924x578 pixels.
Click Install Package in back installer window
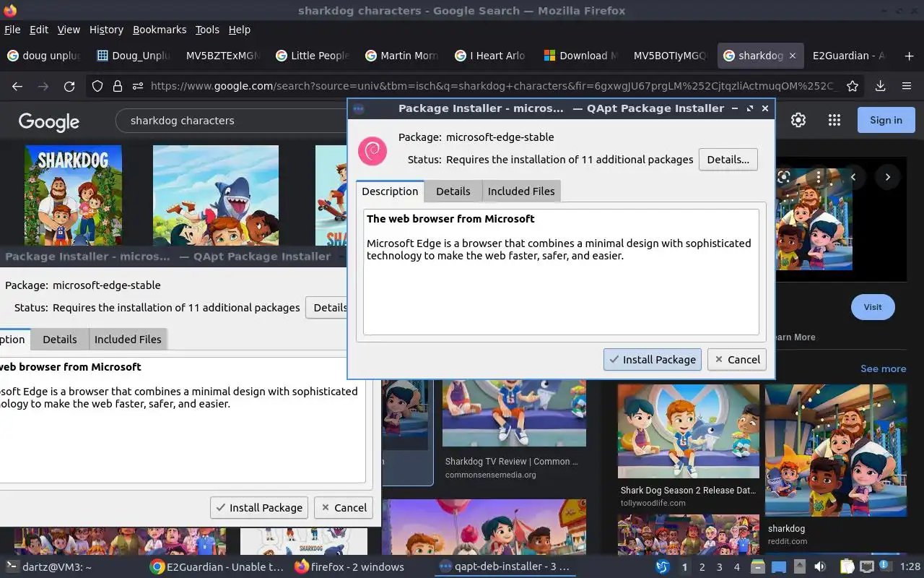[259, 508]
